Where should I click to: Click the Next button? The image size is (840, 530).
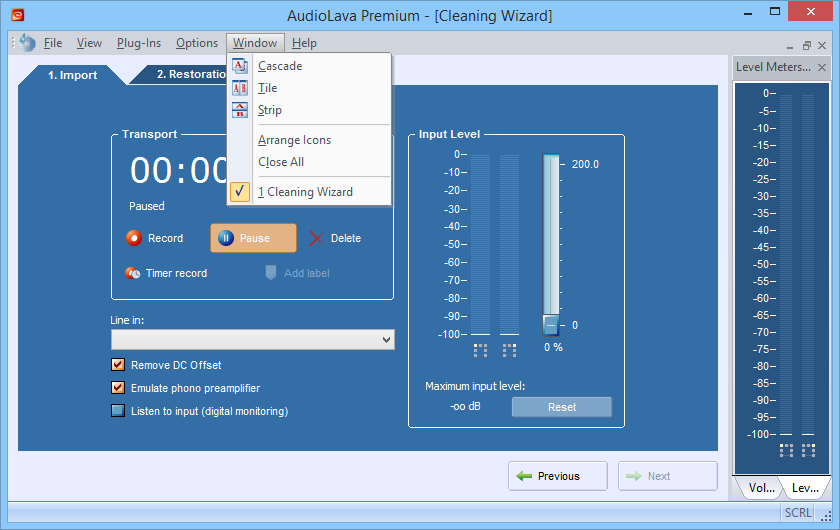tap(668, 476)
